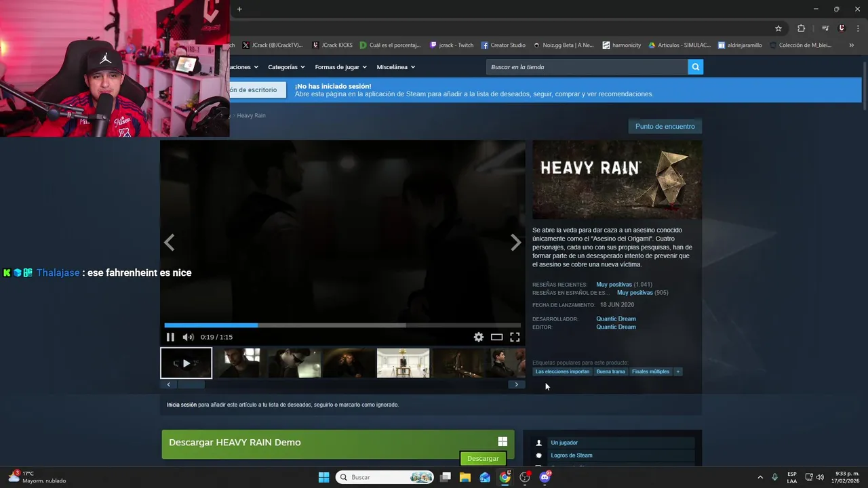
Task: Open the video player settings gear
Action: 479,337
